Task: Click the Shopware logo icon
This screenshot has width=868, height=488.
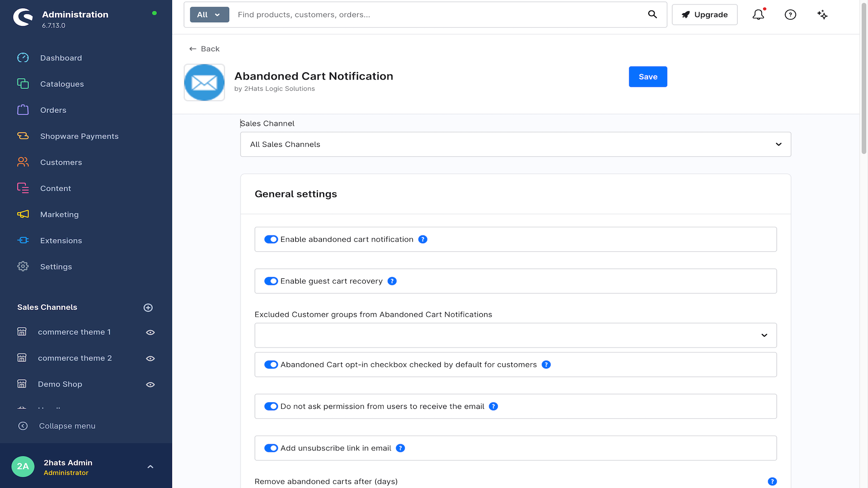Action: pyautogui.click(x=23, y=18)
